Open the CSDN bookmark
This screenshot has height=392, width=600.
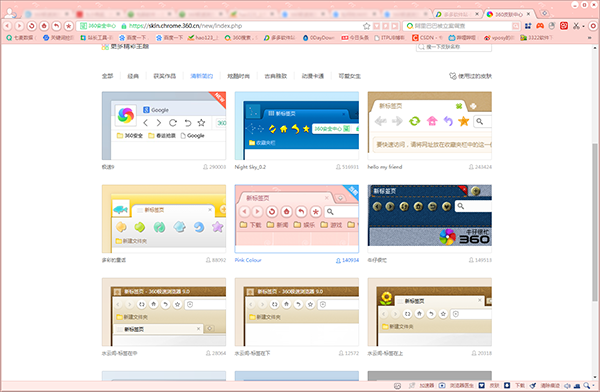tap(427, 38)
